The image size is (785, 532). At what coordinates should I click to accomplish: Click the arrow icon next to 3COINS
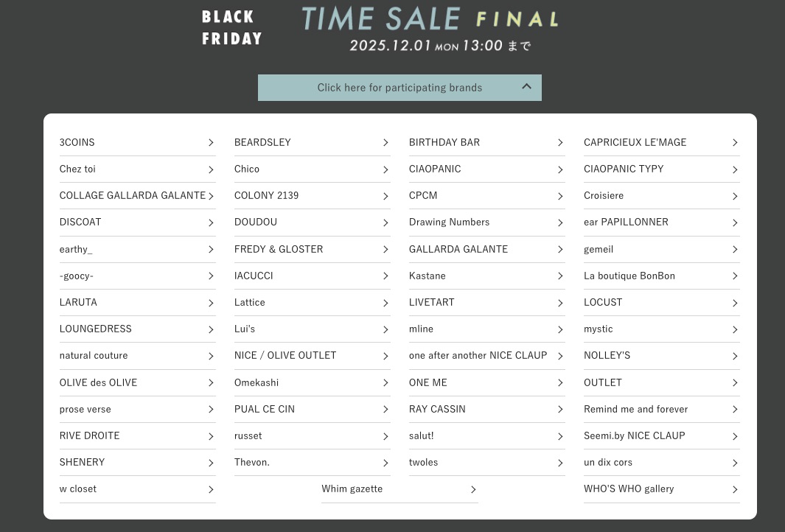point(210,143)
